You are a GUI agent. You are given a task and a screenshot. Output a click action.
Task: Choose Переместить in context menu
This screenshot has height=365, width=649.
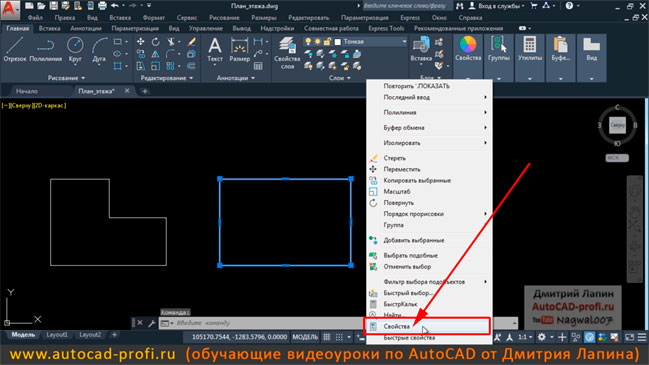430,170
